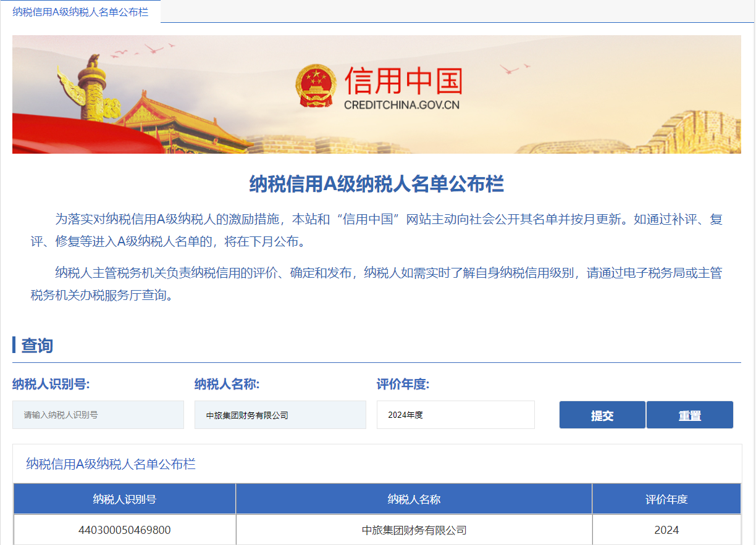Click the 纳税人识别号: field label
The image size is (756, 545).
pos(51,385)
